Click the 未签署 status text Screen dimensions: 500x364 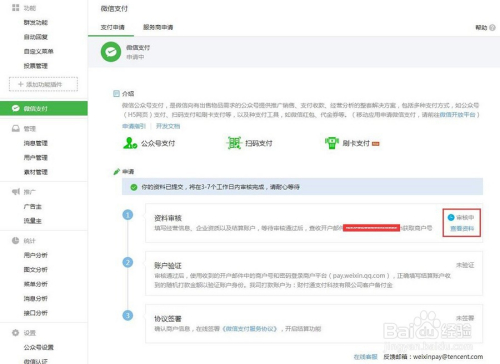tap(465, 318)
